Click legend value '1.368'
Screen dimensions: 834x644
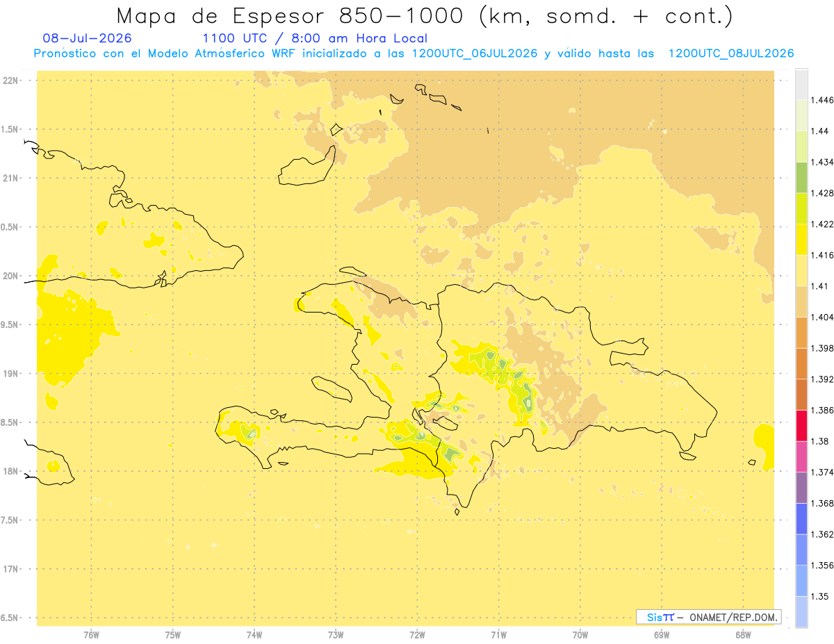coord(821,503)
